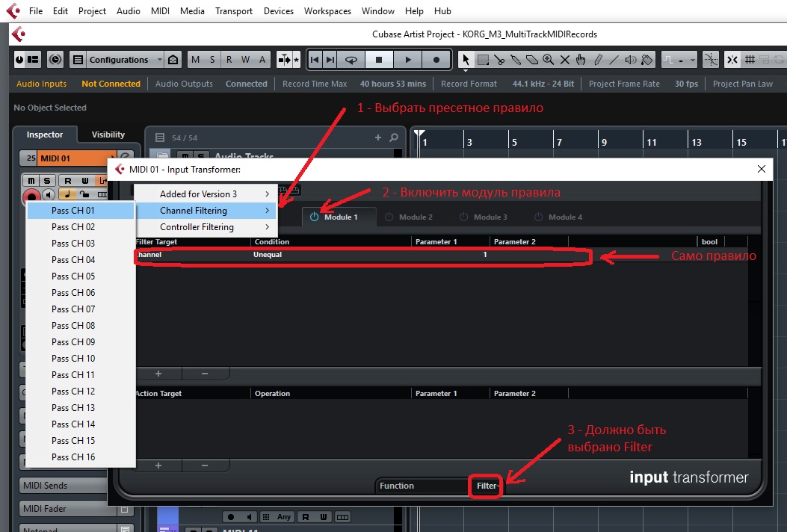Select the Mute X tool
This screenshot has height=532, width=787.
pos(565,60)
